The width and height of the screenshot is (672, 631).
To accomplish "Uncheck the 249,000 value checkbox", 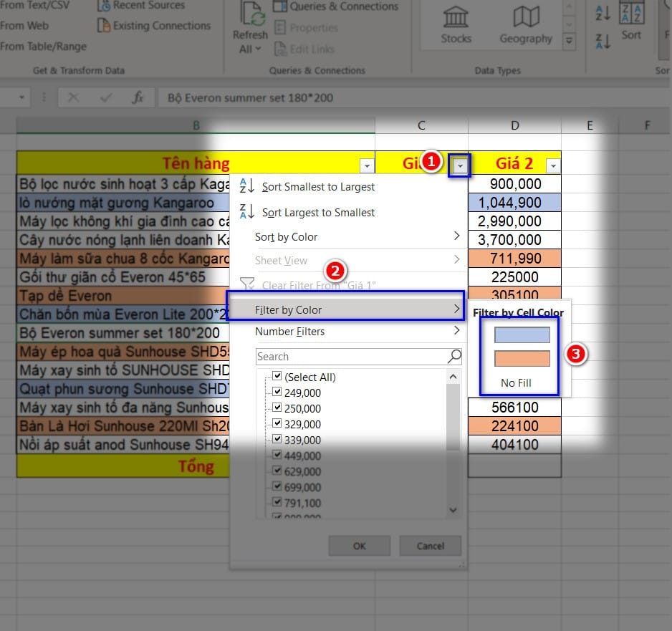I will coord(277,392).
